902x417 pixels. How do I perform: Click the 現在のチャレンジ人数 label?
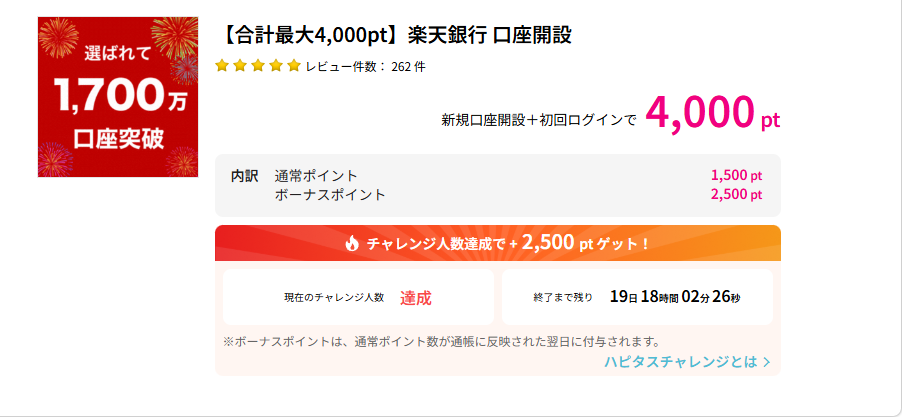coord(334,298)
